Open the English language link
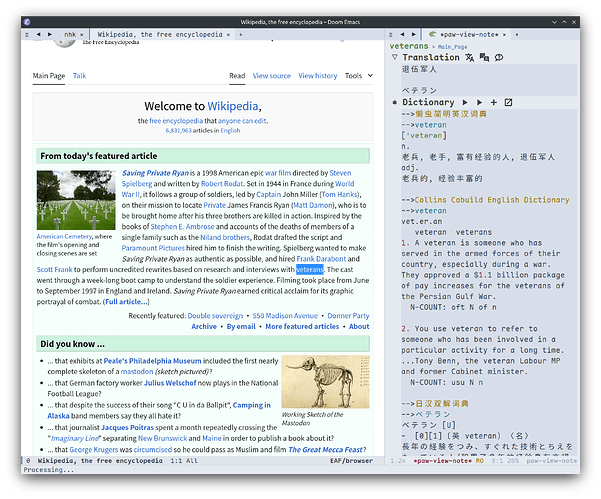 (x=230, y=130)
